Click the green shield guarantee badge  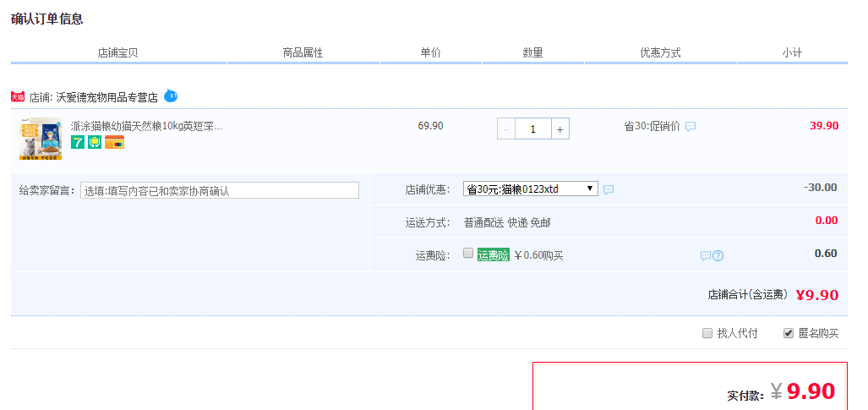95,142
